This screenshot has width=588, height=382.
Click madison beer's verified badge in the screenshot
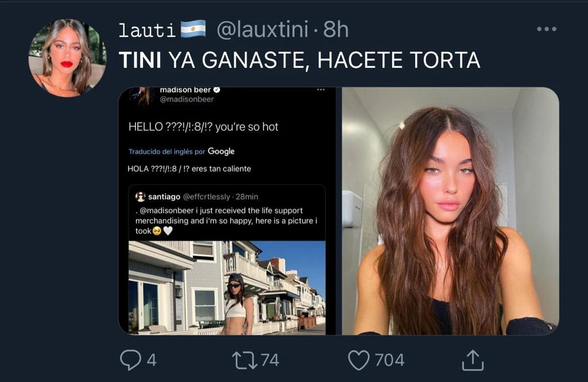(x=216, y=90)
